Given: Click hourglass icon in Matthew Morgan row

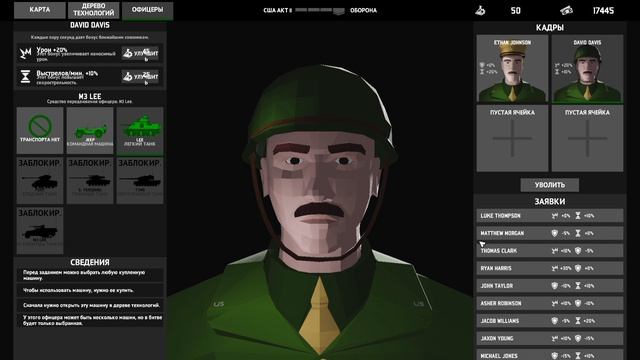Looking at the screenshot, I should (578, 233).
